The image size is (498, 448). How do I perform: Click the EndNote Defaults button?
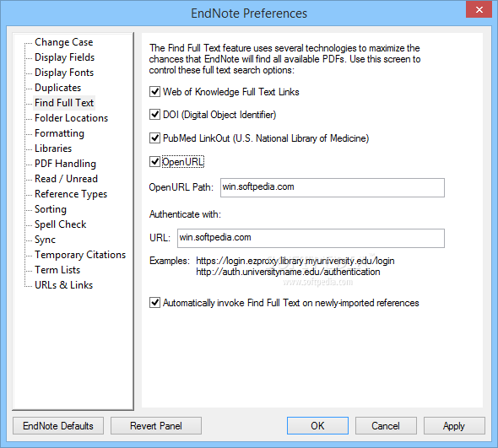58,426
